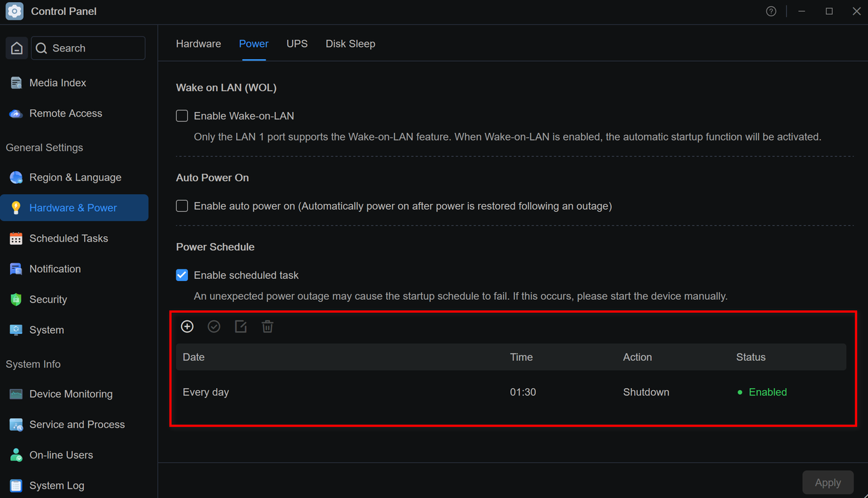The image size is (868, 498).
Task: Open On-line Users page
Action: 75,455
